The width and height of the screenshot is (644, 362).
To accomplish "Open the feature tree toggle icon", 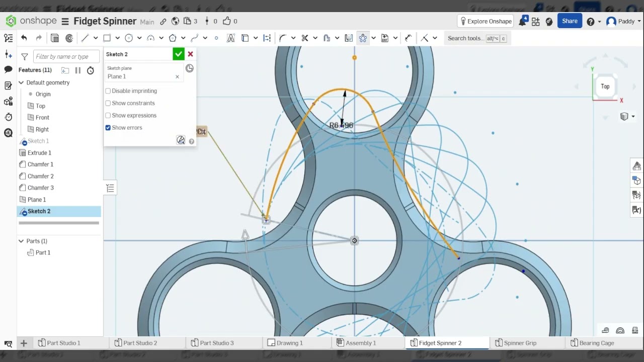I will (x=8, y=38).
